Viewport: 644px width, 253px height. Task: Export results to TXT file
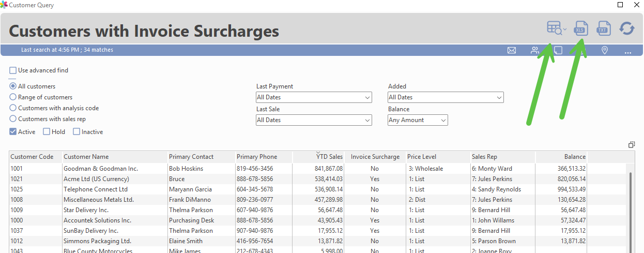[x=604, y=28]
